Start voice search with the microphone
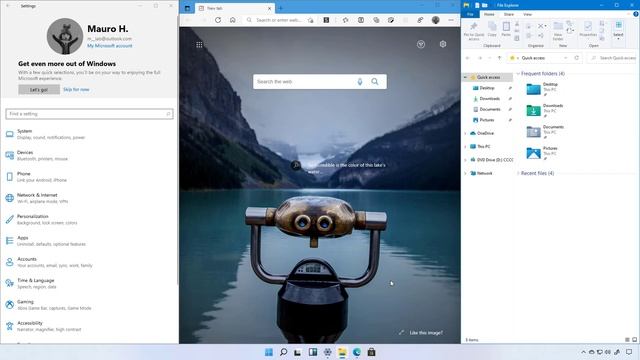The width and height of the screenshot is (640, 360). click(x=360, y=82)
